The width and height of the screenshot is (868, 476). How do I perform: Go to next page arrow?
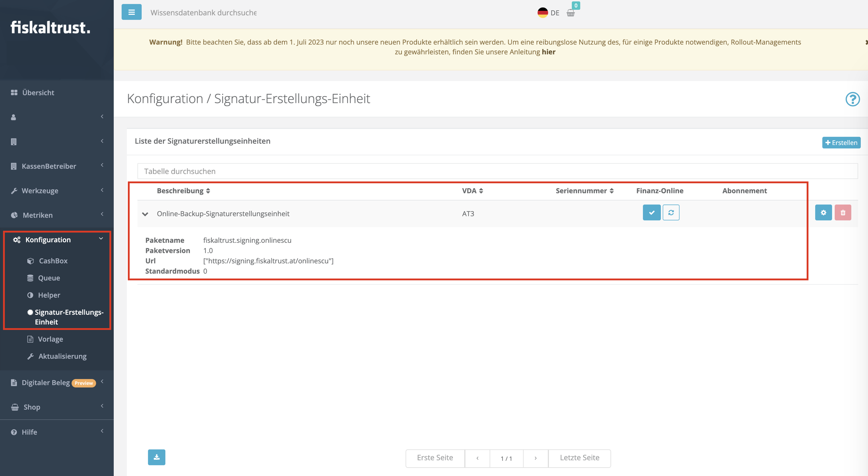coord(536,458)
